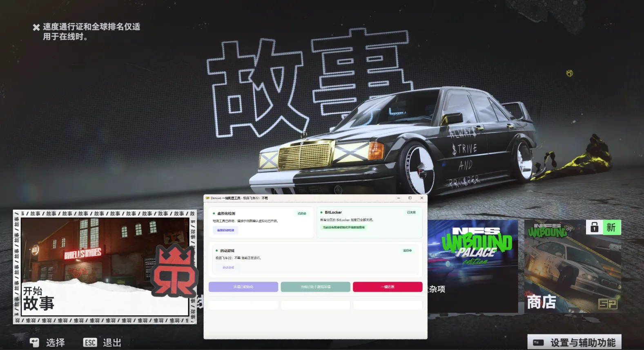644x350 pixels.
Task: Open the 商店 shop card
Action: click(573, 266)
